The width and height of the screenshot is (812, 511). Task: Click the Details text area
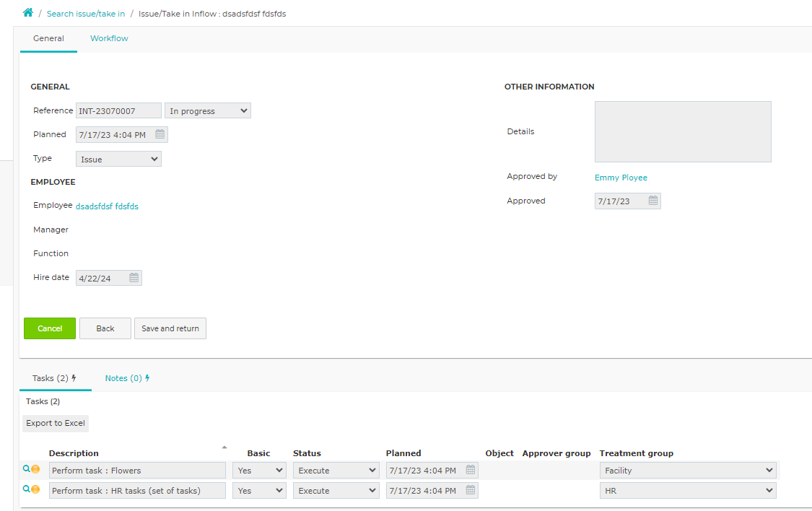click(x=683, y=131)
